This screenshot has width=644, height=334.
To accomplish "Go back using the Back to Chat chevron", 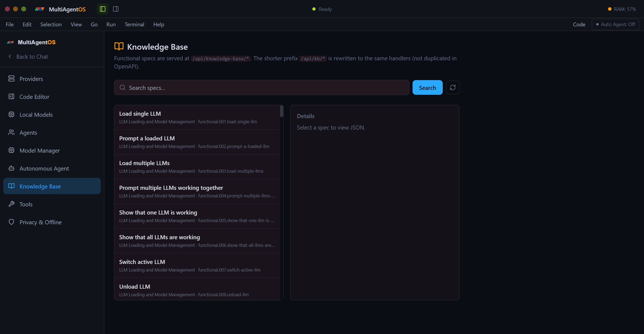I will pos(10,56).
